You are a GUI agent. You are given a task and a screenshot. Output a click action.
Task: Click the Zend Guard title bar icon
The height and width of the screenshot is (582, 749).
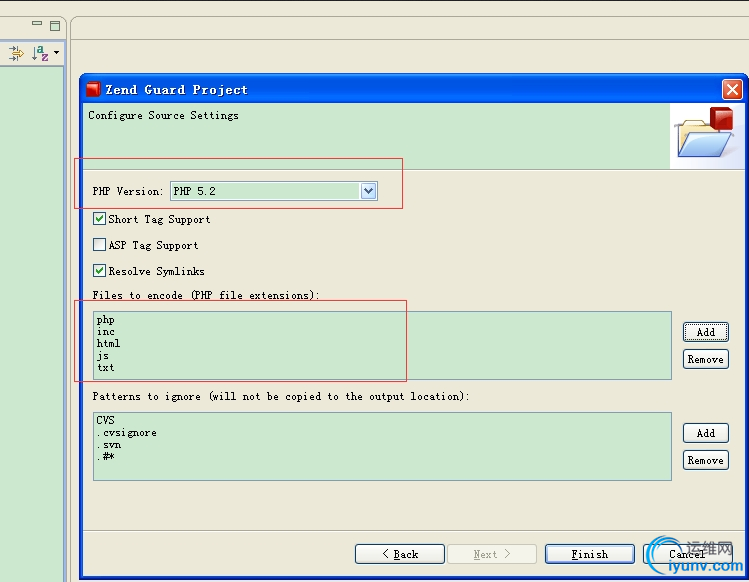(93, 89)
